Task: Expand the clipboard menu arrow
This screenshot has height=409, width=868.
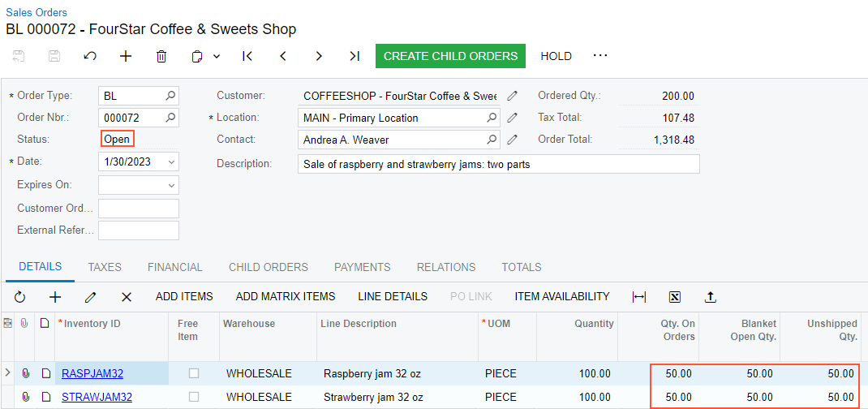Action: pos(217,56)
